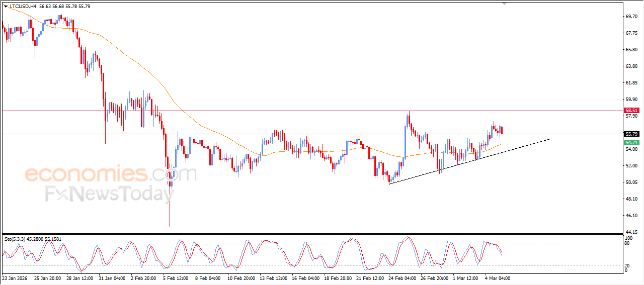
Task: Click the LTCUSD,H4 chart title text
Action: tap(24, 7)
